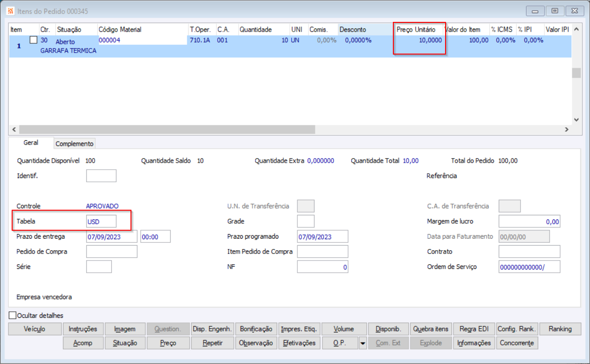Click the Tabela input field showing USD
This screenshot has width=590, height=364.
(x=101, y=222)
